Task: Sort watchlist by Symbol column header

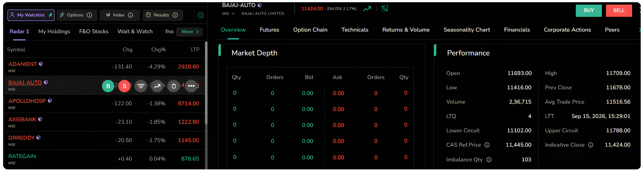Action: coord(16,50)
